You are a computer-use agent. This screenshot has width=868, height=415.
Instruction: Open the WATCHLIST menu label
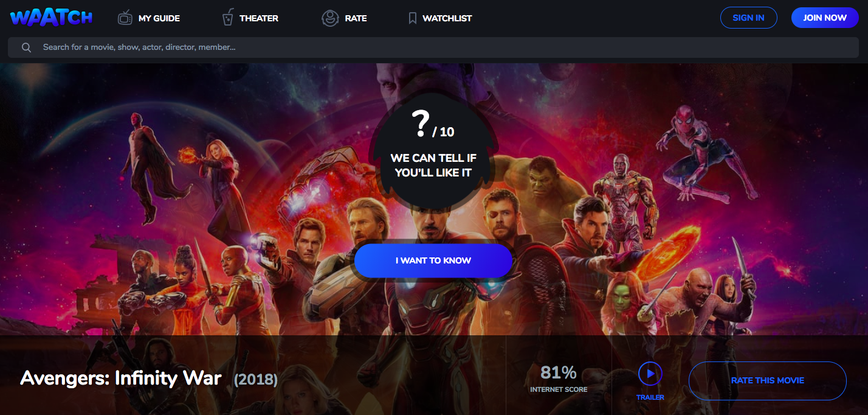(x=447, y=18)
